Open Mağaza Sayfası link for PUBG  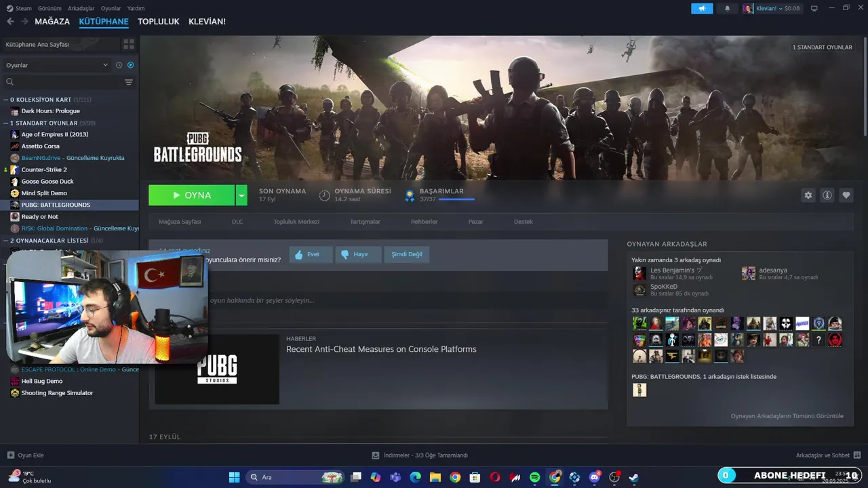click(180, 222)
